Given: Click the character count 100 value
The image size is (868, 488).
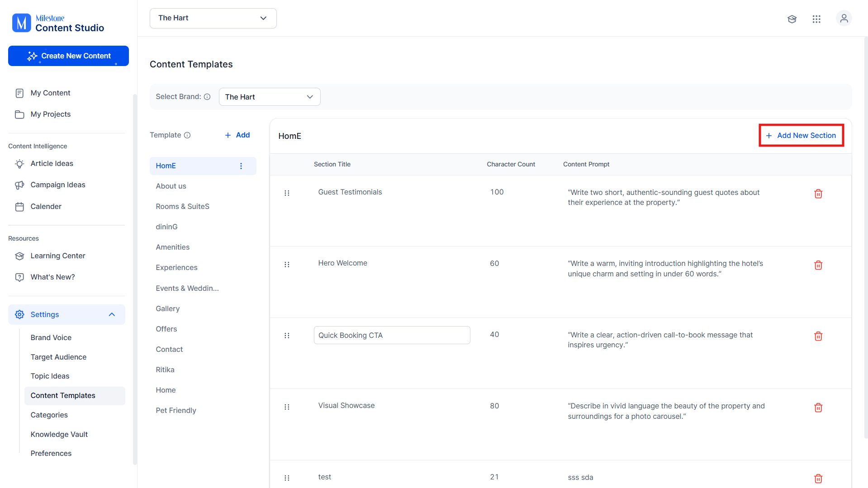Looking at the screenshot, I should (x=497, y=192).
